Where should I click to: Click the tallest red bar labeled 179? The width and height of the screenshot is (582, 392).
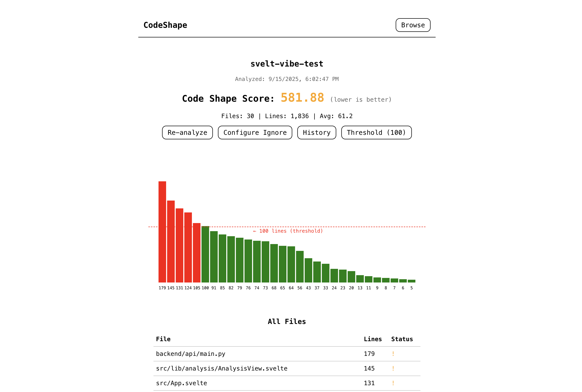point(162,232)
